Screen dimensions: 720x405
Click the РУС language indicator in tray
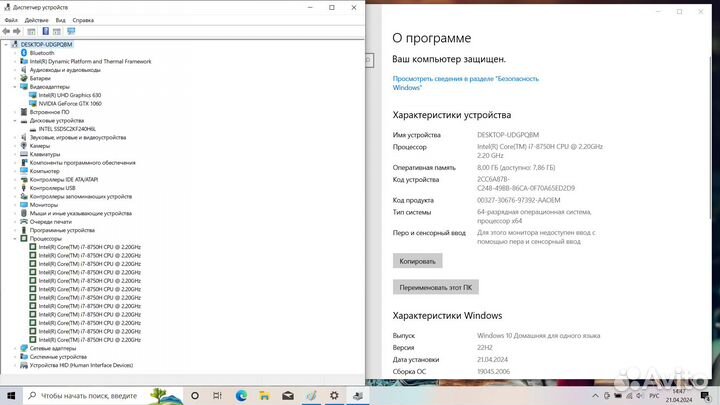tap(655, 395)
